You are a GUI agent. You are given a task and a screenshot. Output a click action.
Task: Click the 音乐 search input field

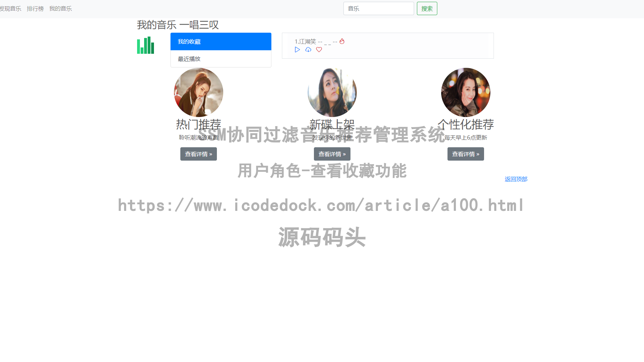point(378,8)
